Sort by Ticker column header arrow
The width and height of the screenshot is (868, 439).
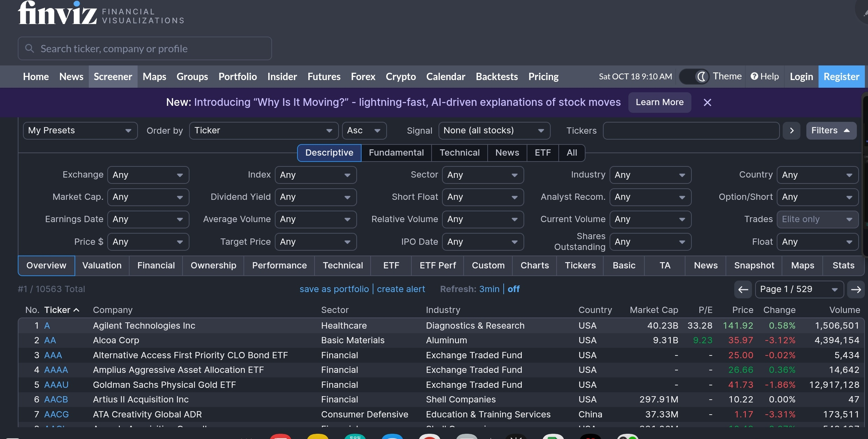77,310
